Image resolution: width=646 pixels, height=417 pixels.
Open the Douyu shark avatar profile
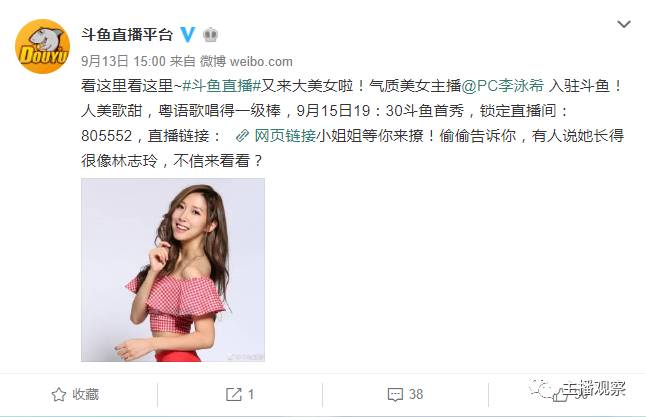42,47
